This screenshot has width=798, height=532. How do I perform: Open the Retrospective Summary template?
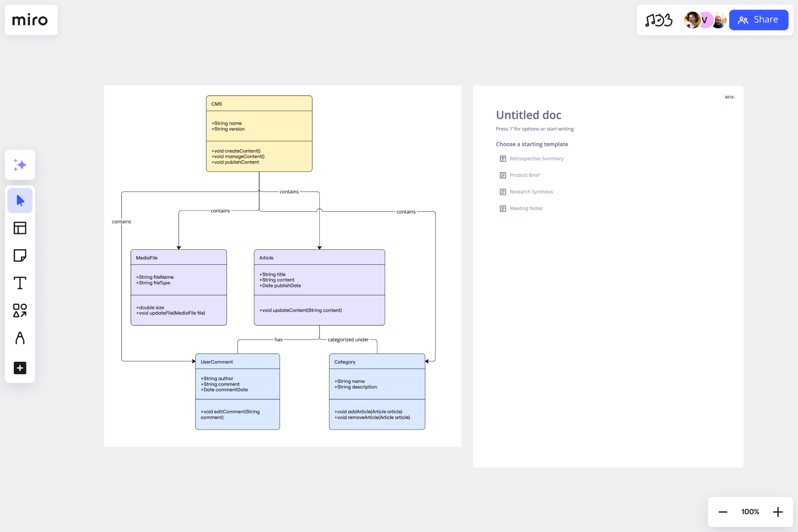point(536,158)
